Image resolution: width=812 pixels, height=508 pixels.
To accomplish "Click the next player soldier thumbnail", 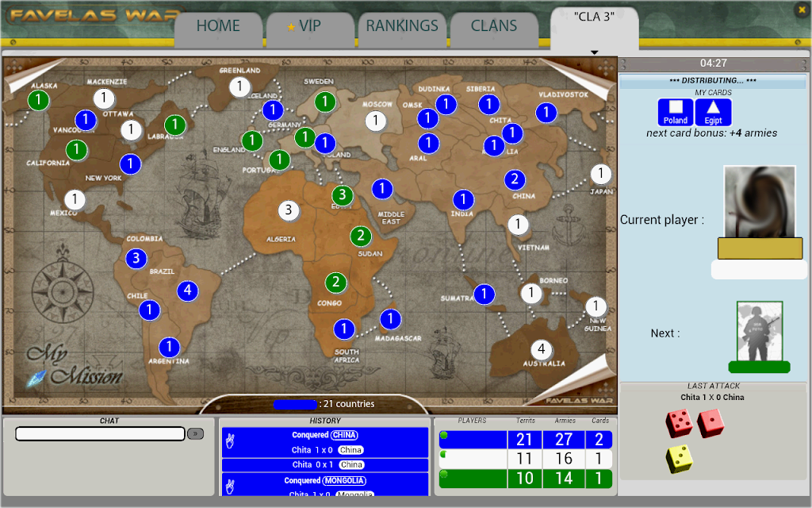I will 759,332.
